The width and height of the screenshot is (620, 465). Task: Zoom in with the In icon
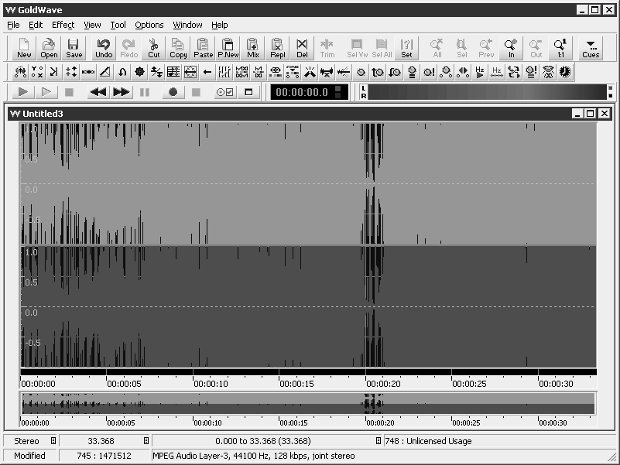[x=511, y=48]
